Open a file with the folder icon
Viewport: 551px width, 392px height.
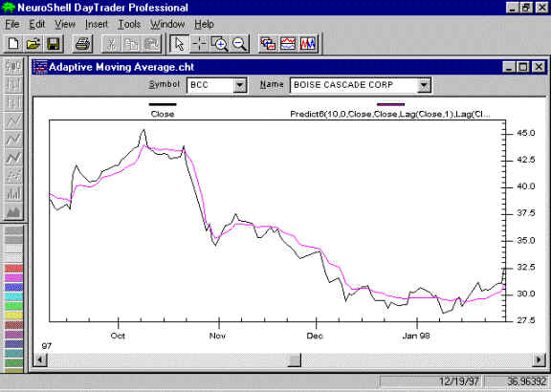point(33,44)
